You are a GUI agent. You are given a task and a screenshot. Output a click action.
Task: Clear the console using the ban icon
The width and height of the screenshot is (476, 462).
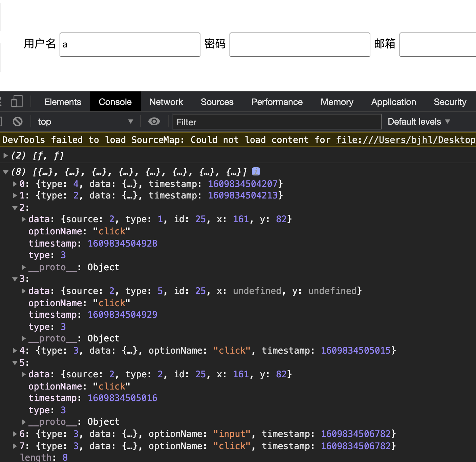click(x=18, y=121)
